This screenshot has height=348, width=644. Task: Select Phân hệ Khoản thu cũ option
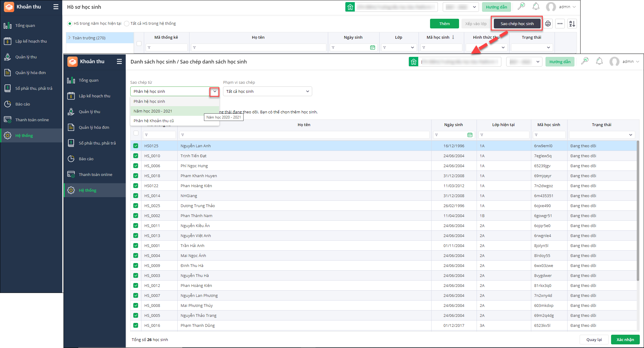click(154, 121)
